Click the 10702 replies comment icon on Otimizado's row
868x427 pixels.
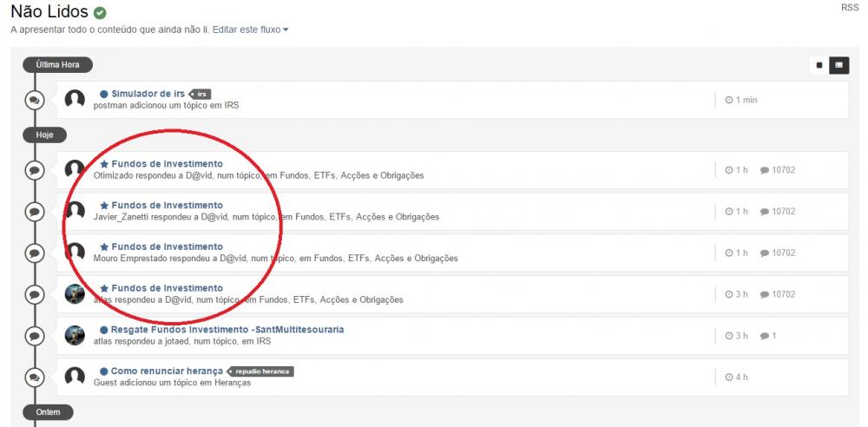[765, 170]
